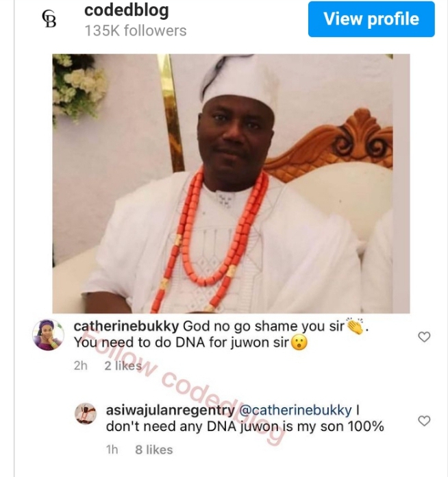
Task: View the 2 likes on catherinebukky's comment
Action: [x=123, y=366]
